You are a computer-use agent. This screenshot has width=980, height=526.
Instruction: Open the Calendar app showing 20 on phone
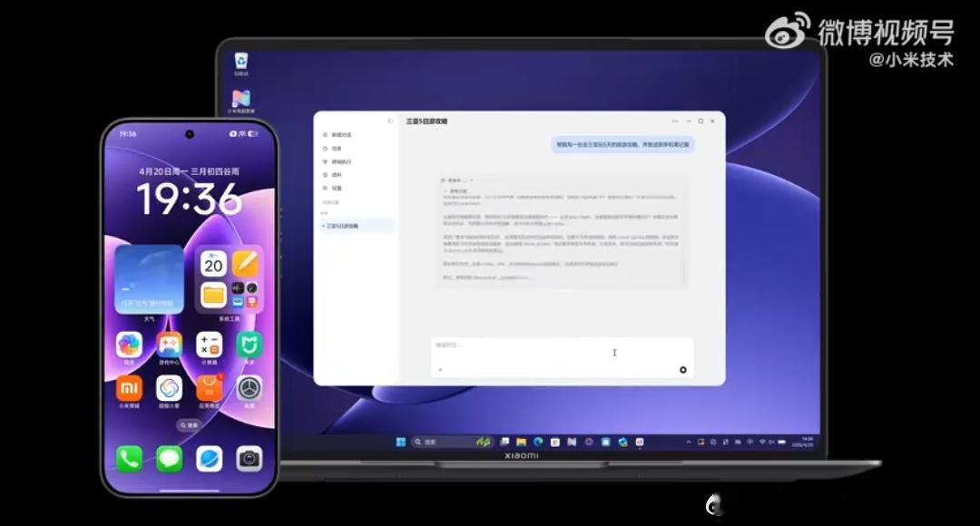pos(213,264)
